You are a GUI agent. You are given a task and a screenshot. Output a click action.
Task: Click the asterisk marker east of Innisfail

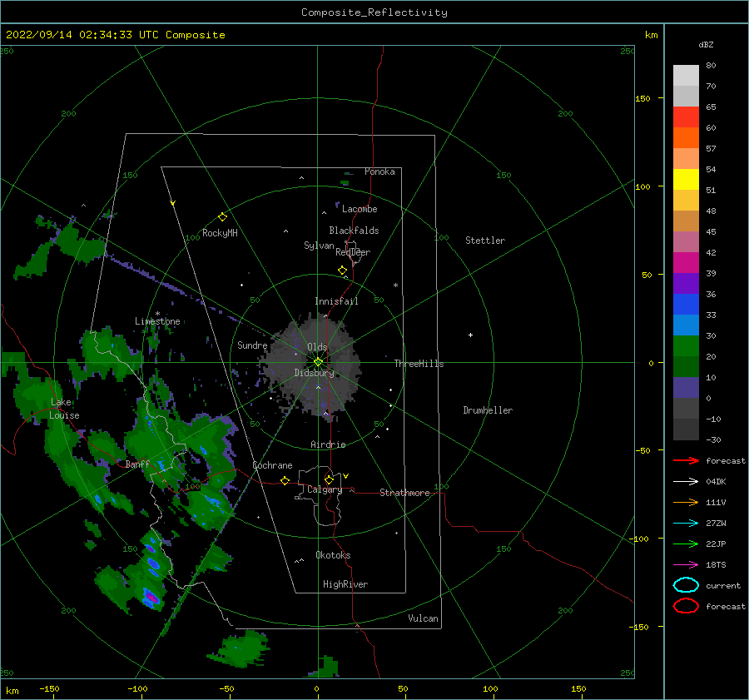tap(395, 285)
